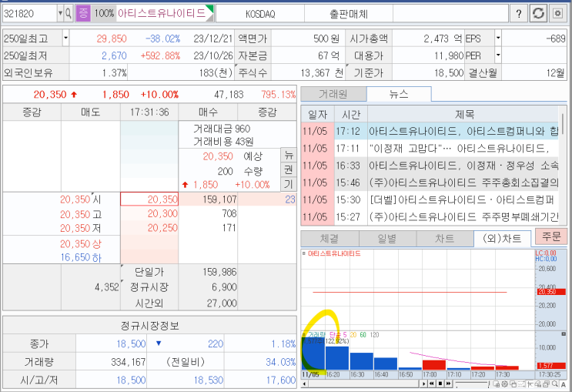Click the 20,350 highlighted ask price cell

[149, 199]
